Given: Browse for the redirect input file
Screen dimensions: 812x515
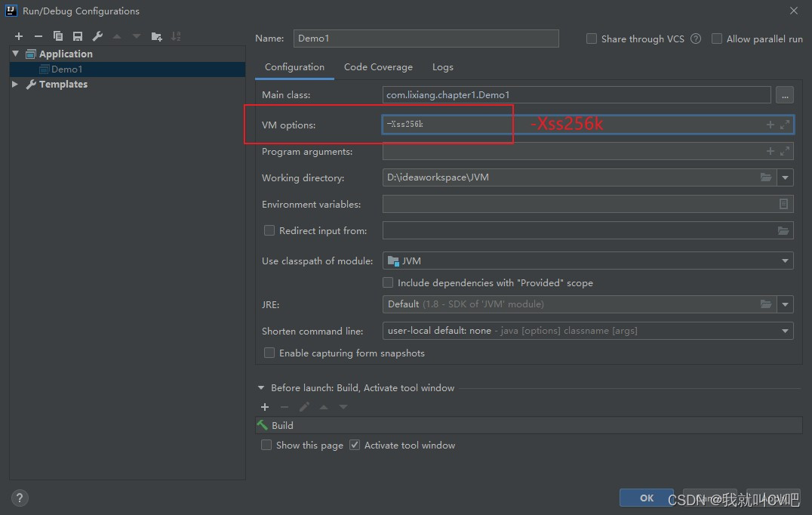Looking at the screenshot, I should (783, 230).
